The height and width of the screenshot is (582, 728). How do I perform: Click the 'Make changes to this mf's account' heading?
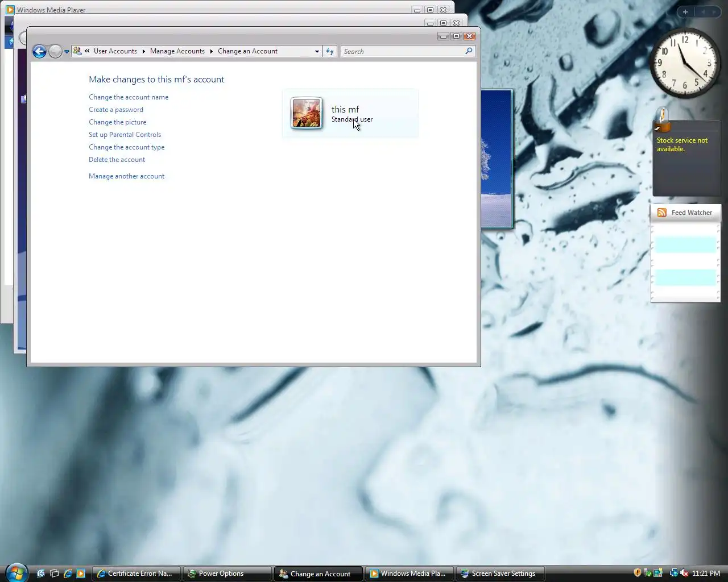coord(156,80)
